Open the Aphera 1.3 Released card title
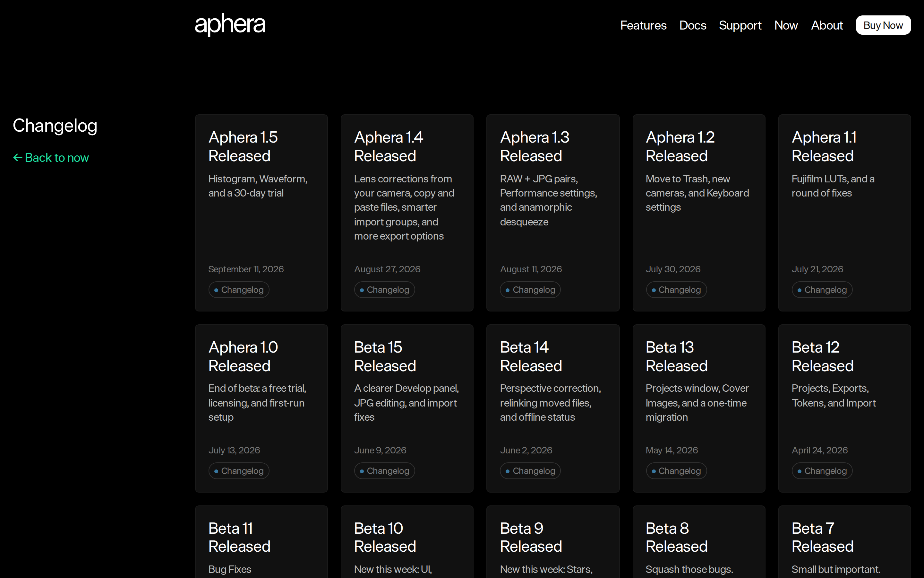This screenshot has width=924, height=578. click(x=535, y=146)
